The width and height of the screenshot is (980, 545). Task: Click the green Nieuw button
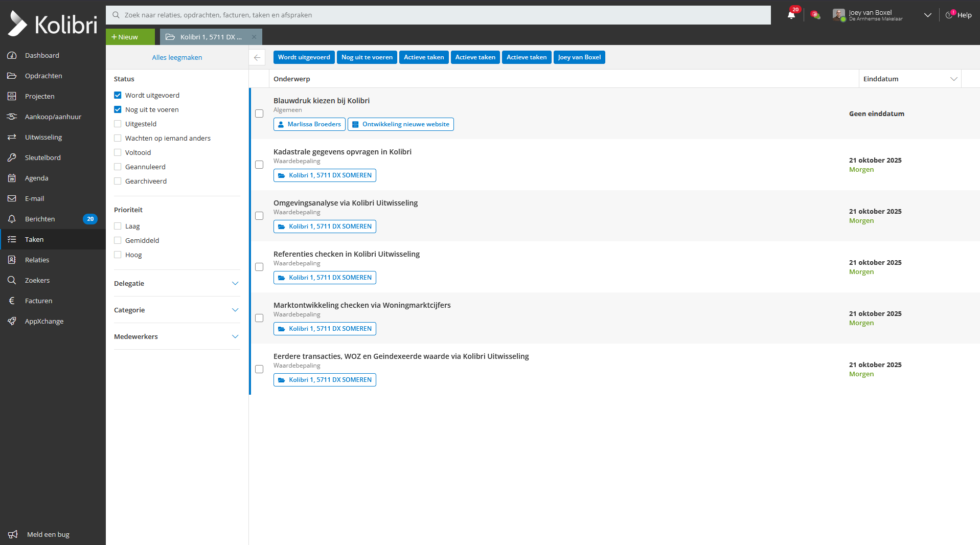click(130, 37)
